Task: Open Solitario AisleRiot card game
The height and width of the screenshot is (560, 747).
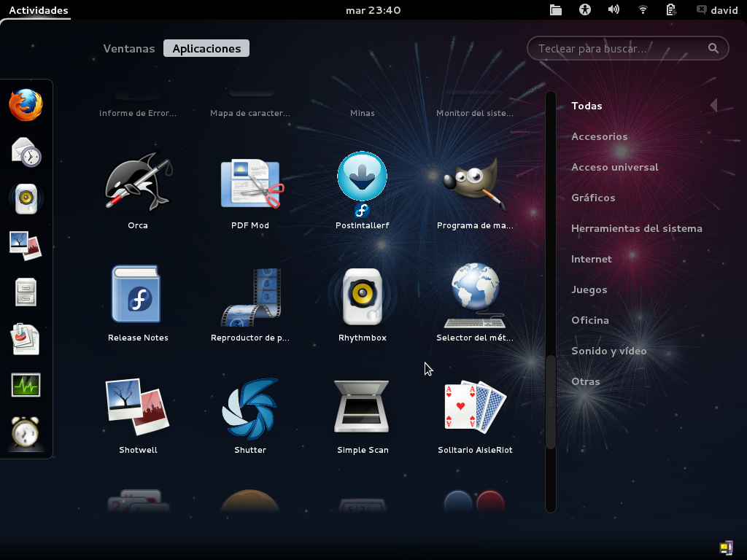Action: (475, 408)
